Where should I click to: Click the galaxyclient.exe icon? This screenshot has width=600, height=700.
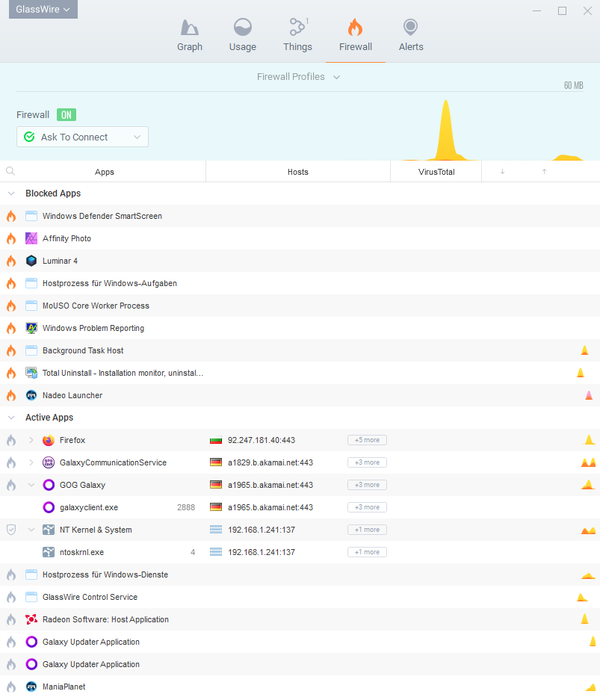[x=49, y=507]
